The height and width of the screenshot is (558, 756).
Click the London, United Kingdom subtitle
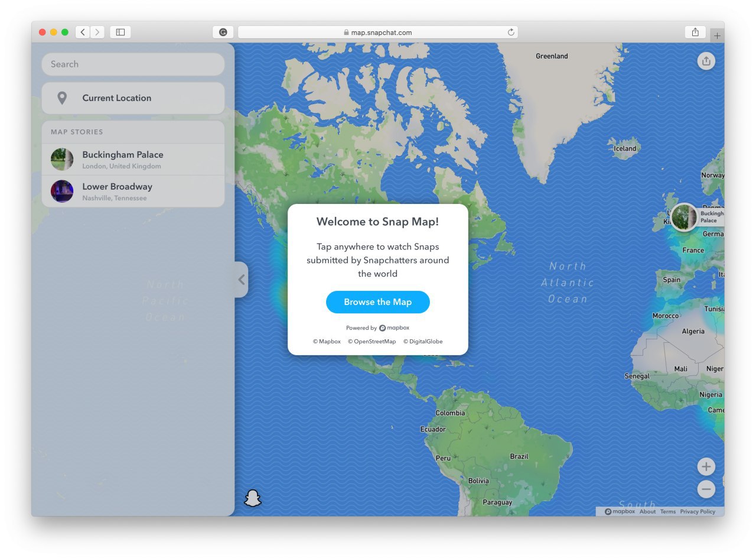(x=122, y=166)
